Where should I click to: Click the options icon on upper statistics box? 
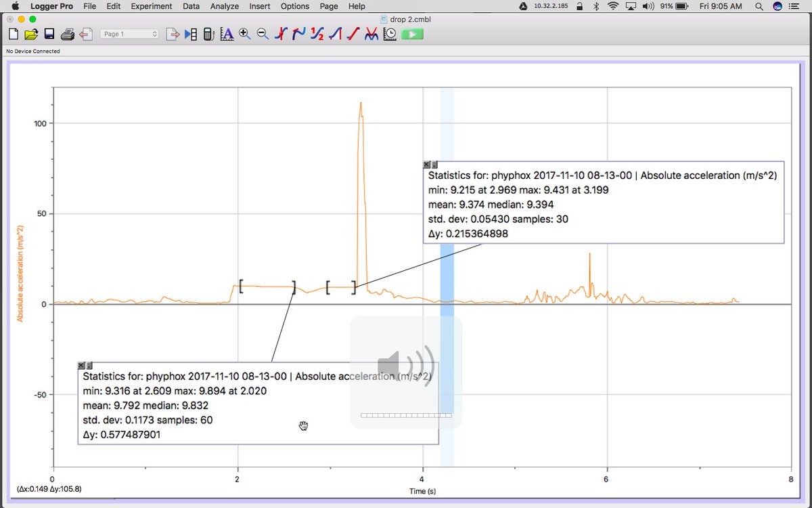pos(434,165)
